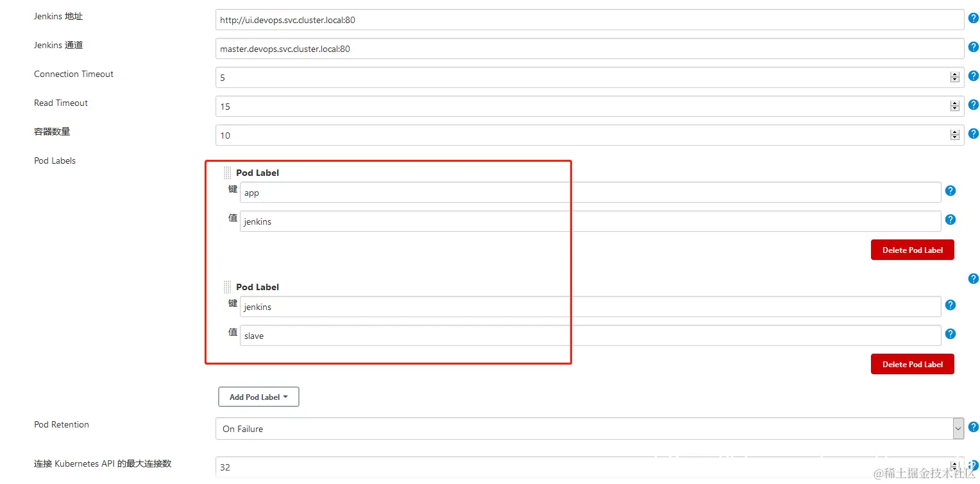980x484 pixels.
Task: Show help for Connection Timeout
Action: pos(973,76)
